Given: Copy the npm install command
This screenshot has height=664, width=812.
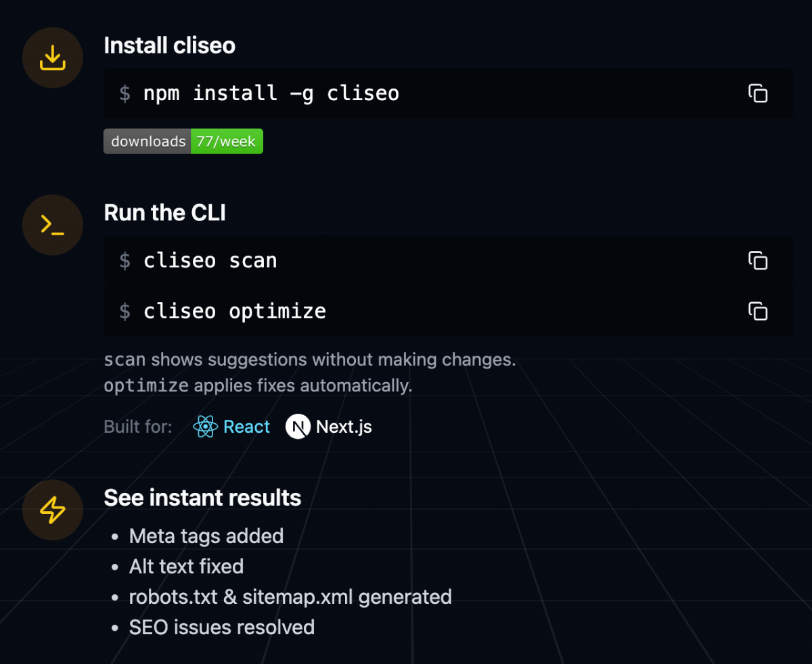Looking at the screenshot, I should [x=758, y=93].
